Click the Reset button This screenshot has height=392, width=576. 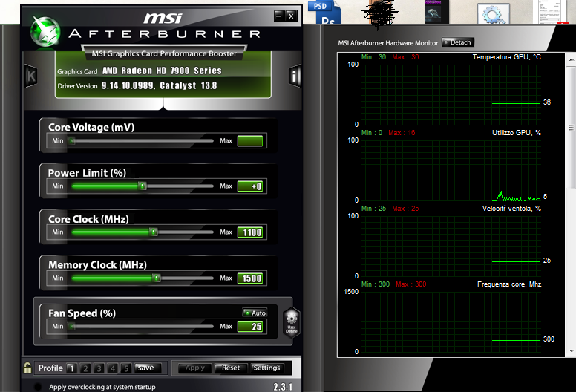click(231, 367)
